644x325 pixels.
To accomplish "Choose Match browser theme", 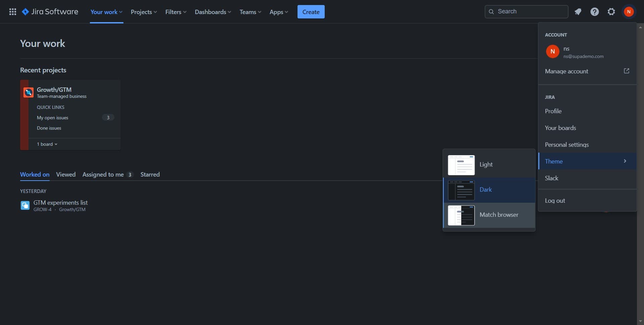I will (499, 215).
